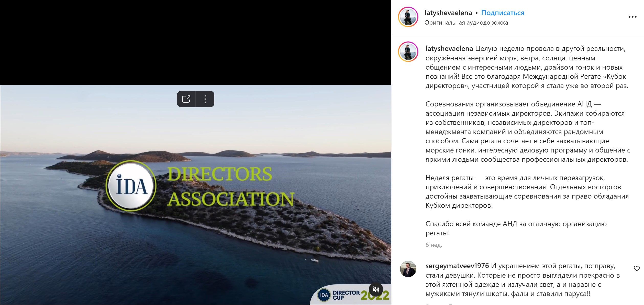Click the 6 нед. timestamp under caption

pyautogui.click(x=434, y=245)
